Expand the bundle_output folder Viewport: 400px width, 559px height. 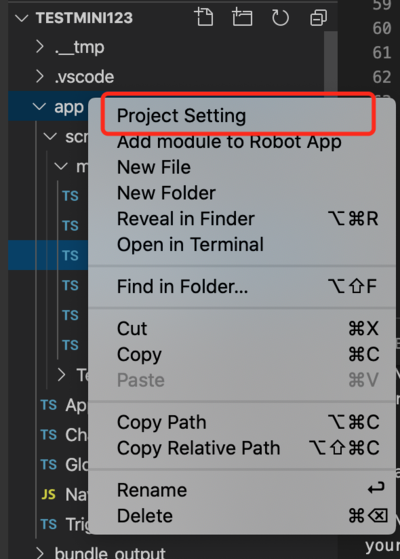40,553
